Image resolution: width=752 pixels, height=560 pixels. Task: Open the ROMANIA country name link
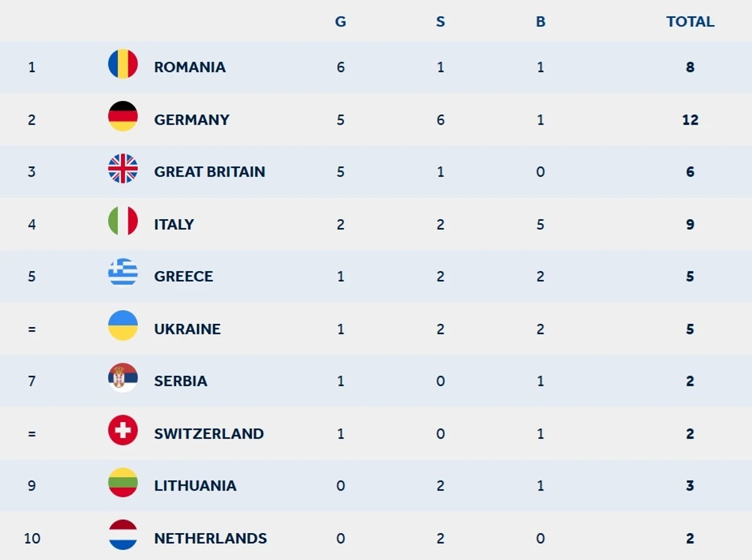click(x=190, y=67)
